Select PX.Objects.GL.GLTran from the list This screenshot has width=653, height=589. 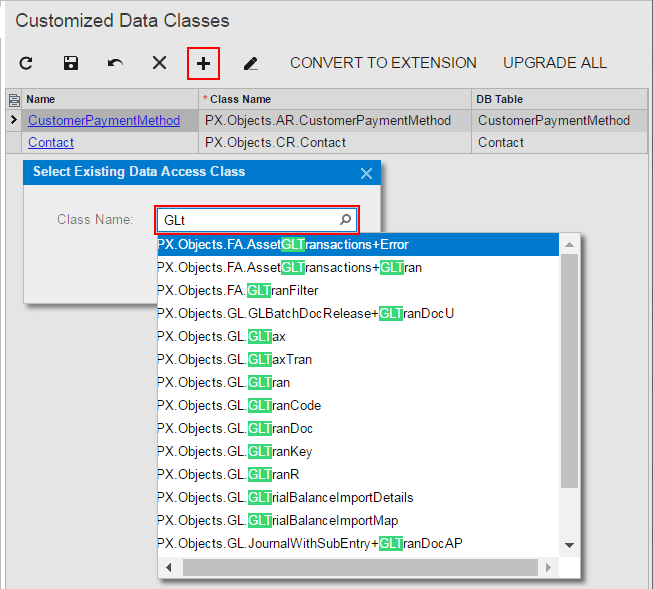coord(224,383)
